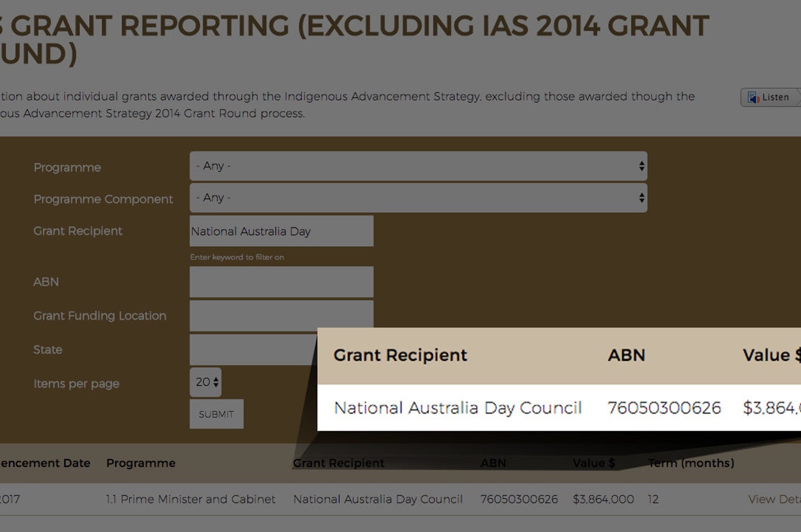Change the Items per page selector
The image size is (801, 532).
(205, 383)
